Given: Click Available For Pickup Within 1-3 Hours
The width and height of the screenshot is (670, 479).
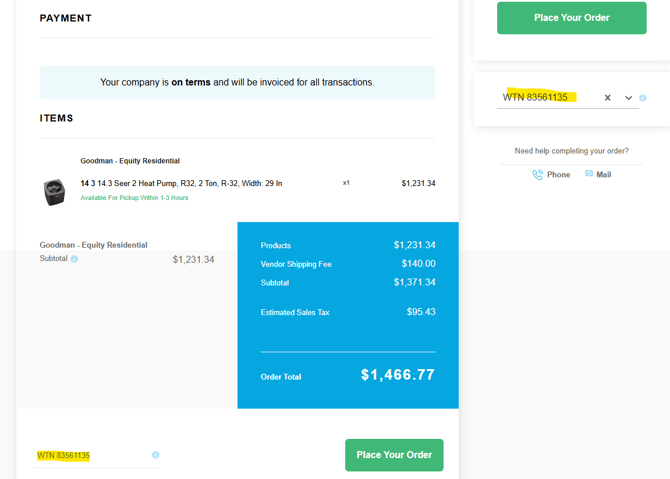Looking at the screenshot, I should click(x=134, y=198).
